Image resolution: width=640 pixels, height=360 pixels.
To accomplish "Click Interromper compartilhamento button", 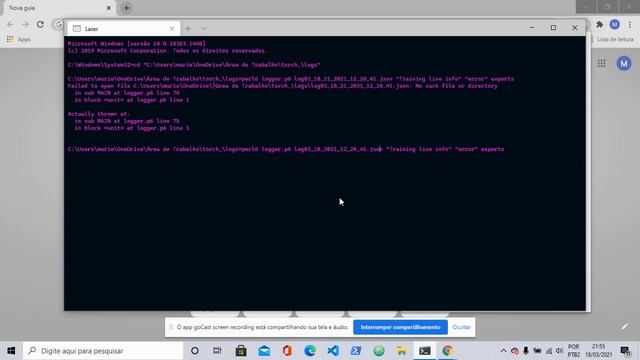I will tap(400, 327).
